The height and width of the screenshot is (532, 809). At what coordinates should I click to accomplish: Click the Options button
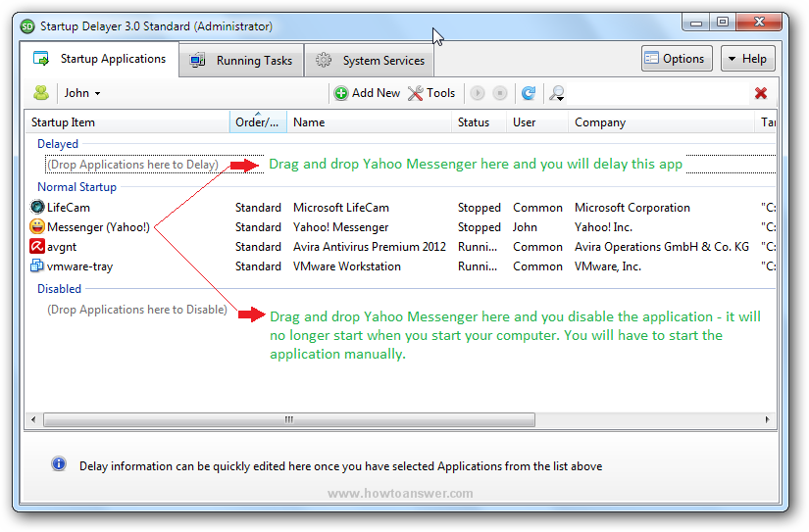click(x=677, y=58)
